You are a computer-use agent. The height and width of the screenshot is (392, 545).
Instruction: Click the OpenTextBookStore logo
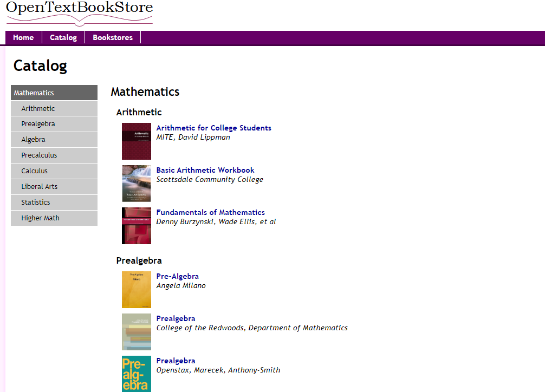79,13
